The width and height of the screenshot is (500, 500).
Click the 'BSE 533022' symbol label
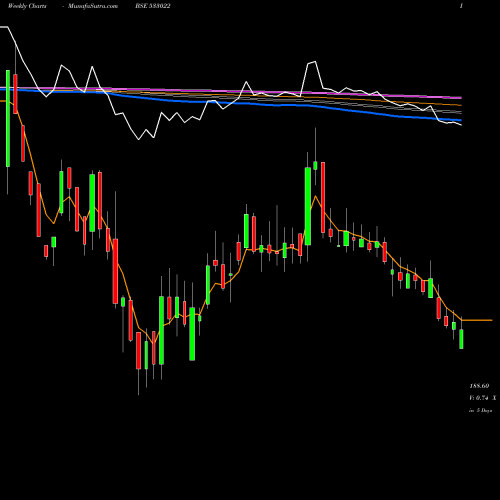(x=153, y=6)
